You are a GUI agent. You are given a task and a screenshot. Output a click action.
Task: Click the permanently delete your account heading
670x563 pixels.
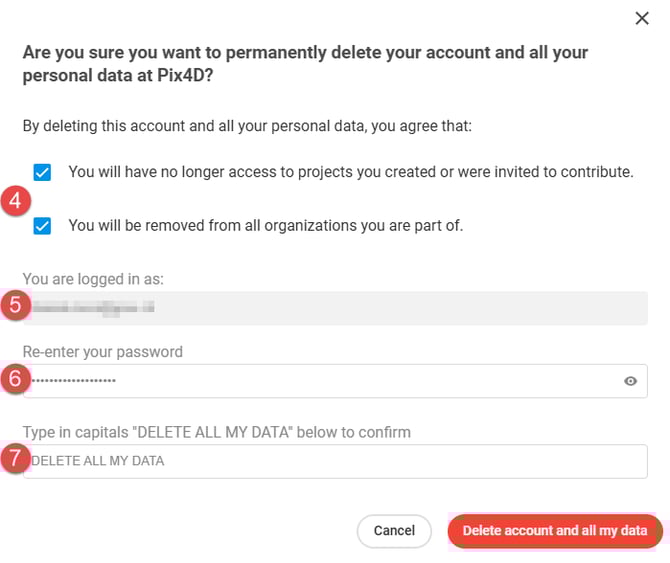click(305, 64)
